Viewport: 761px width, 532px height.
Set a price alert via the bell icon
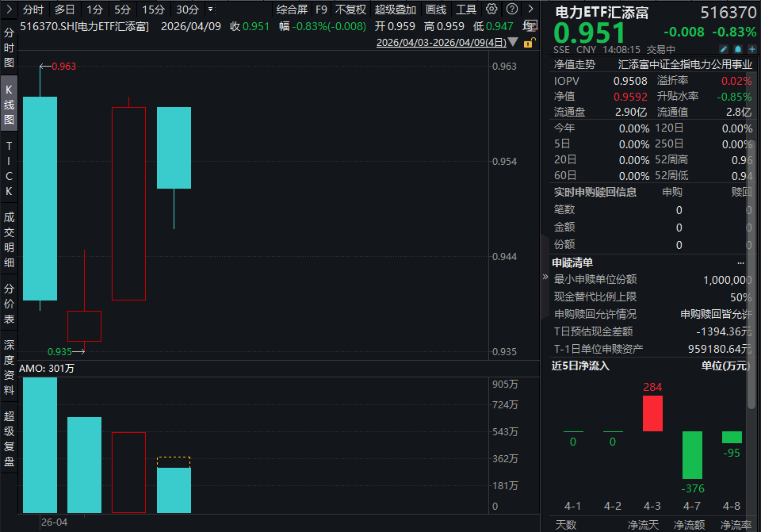click(738, 49)
